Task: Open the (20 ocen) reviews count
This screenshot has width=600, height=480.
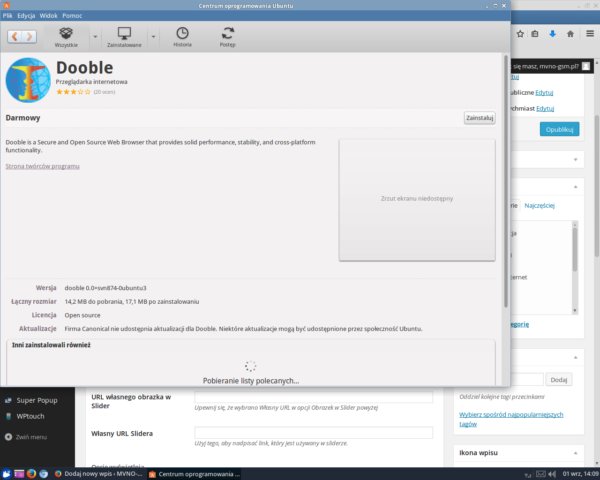Action: tap(104, 92)
